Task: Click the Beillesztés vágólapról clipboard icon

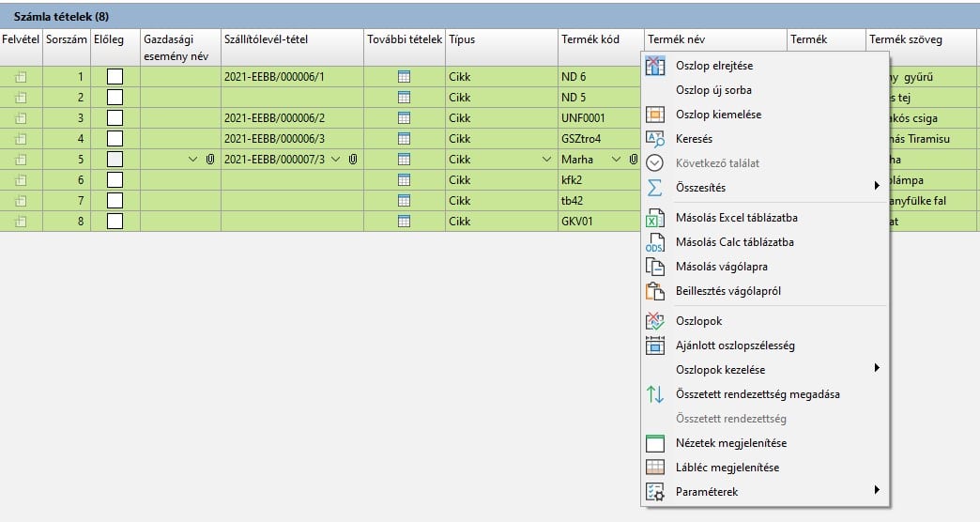Action: coord(655,291)
